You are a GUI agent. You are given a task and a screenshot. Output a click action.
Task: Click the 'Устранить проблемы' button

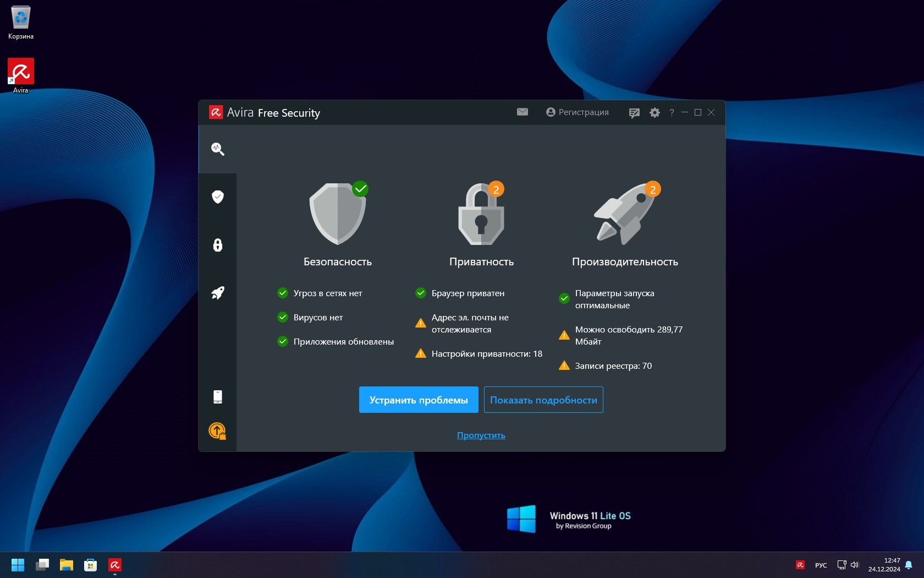419,400
